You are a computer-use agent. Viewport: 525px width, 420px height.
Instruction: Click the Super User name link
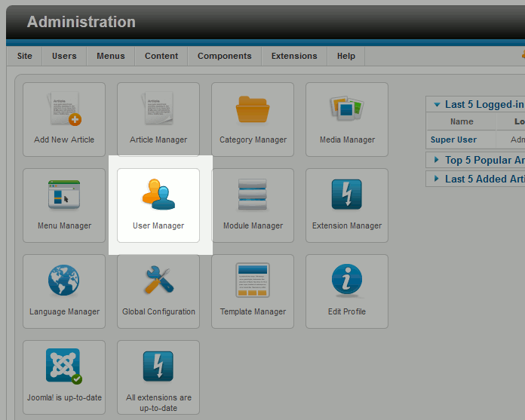click(453, 139)
